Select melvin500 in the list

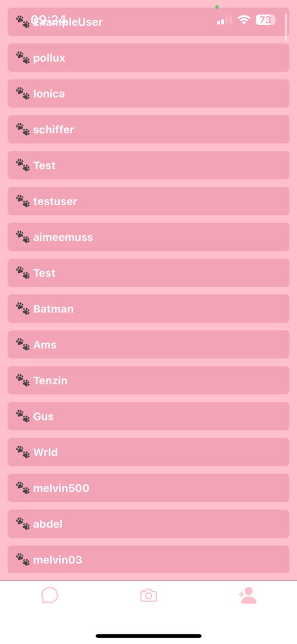pos(148,488)
